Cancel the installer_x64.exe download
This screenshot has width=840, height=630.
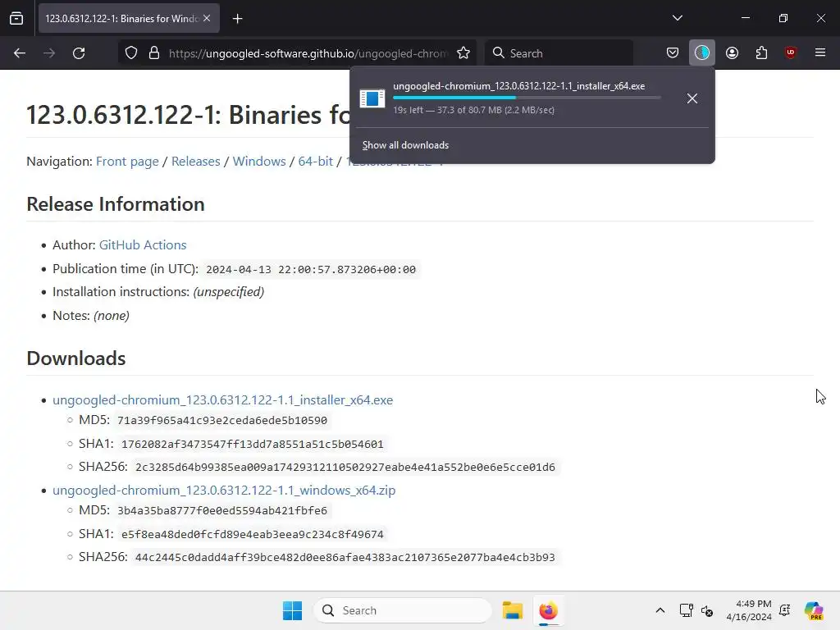coord(692,98)
